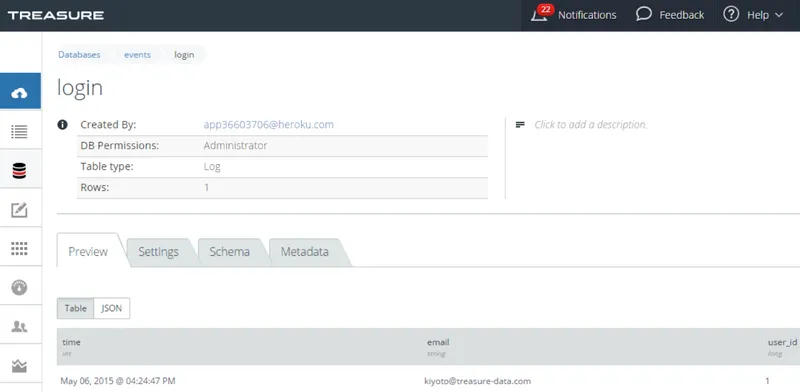Open the events breadcrumb link
Viewport: 800px width, 392px height.
tap(137, 55)
